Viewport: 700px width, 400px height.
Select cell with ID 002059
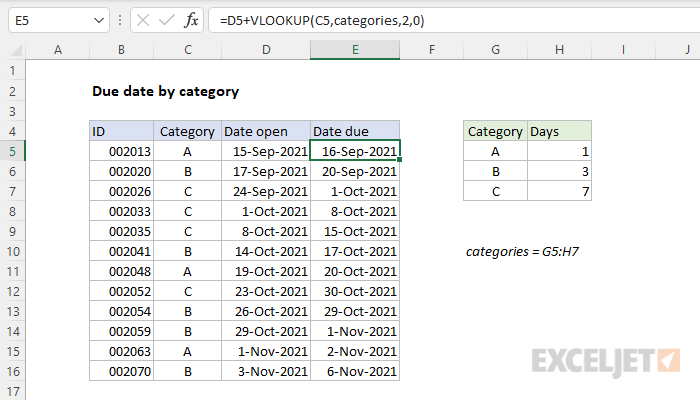click(x=121, y=331)
